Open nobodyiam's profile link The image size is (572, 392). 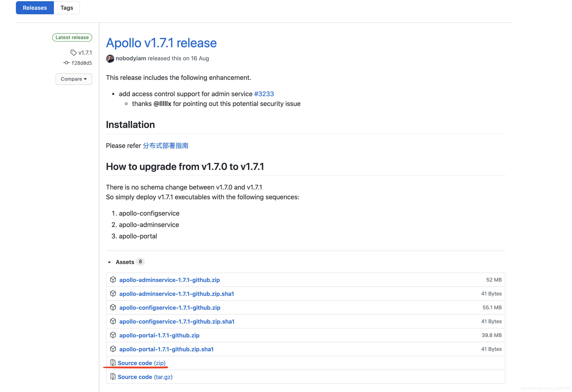131,58
